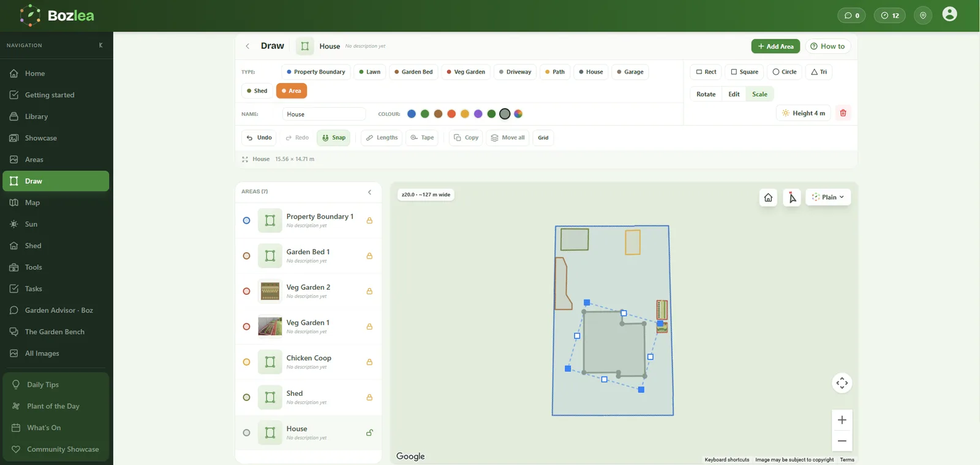Screen dimensions: 980x465
Task: Select the Tape measure tool
Action: click(x=422, y=138)
